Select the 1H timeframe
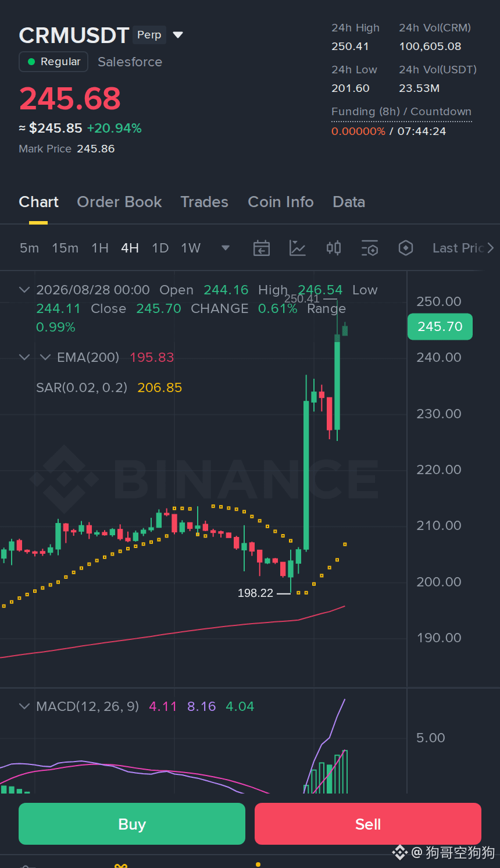Viewport: 500px width, 868px height. 100,248
